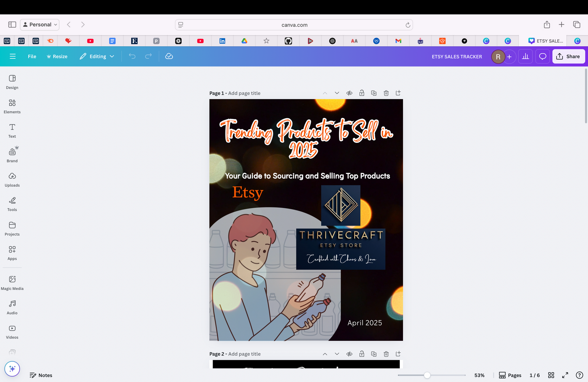
Task: Open the File menu
Action: [x=32, y=56]
